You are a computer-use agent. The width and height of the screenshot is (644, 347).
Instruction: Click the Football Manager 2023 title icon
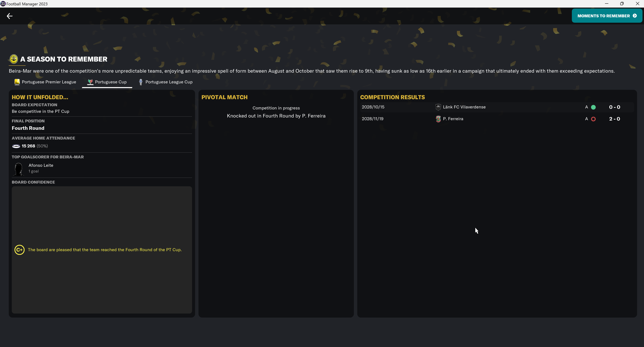click(x=3, y=4)
